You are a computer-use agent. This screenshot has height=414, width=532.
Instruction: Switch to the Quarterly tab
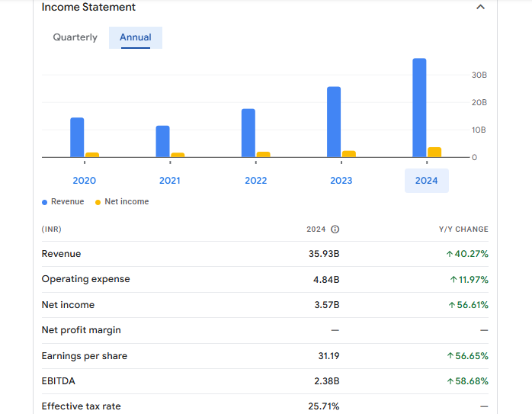[x=75, y=37]
